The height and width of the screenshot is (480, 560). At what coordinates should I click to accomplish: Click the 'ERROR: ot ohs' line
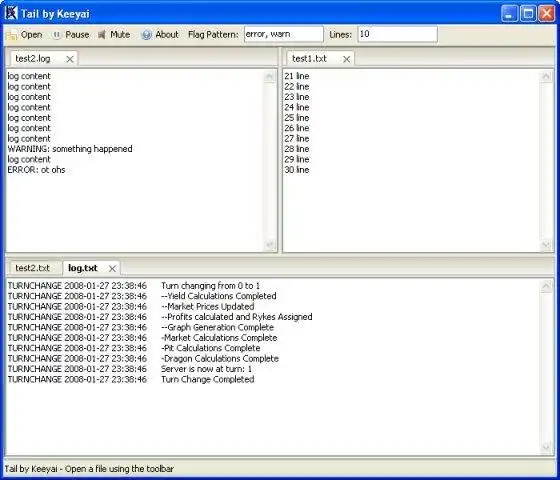tap(36, 170)
